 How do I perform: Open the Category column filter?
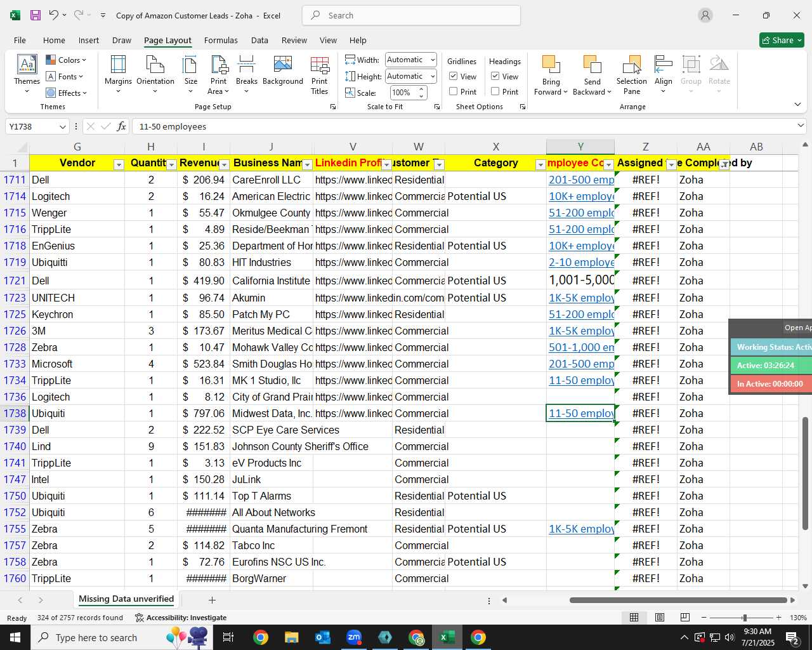540,165
